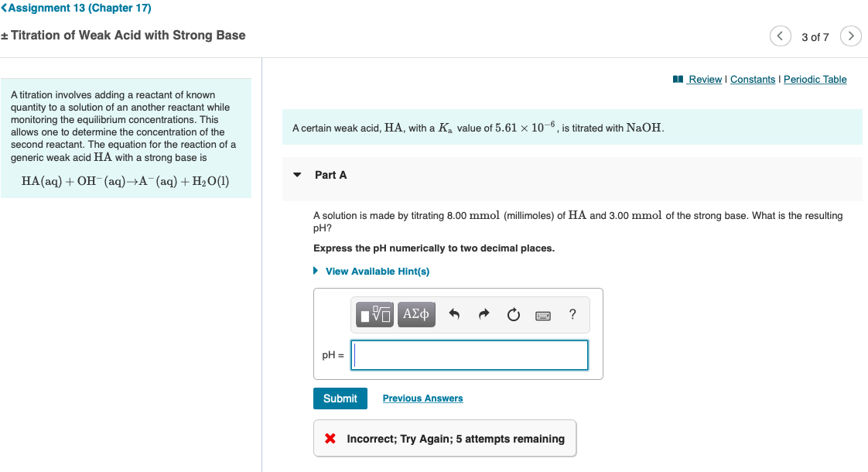Screen dimensions: 868x472
Task: Open the Review link
Action: (704, 79)
